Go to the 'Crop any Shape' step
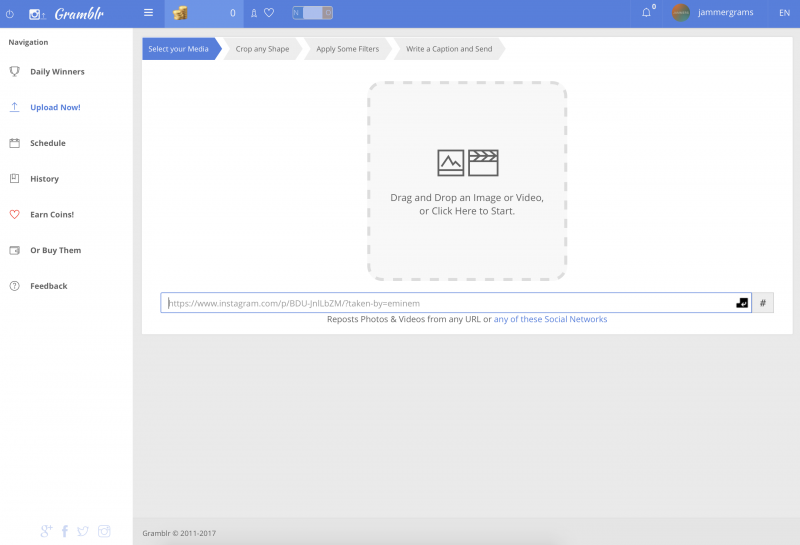 tap(262, 49)
